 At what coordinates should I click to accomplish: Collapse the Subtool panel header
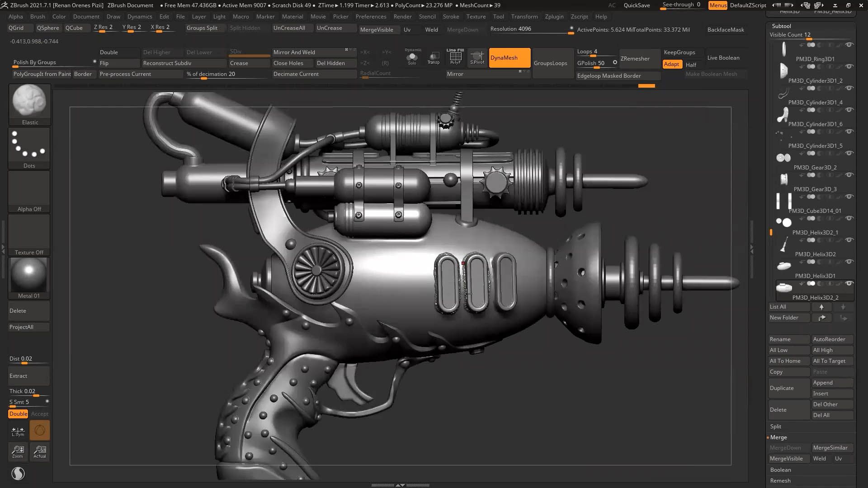[x=782, y=26]
